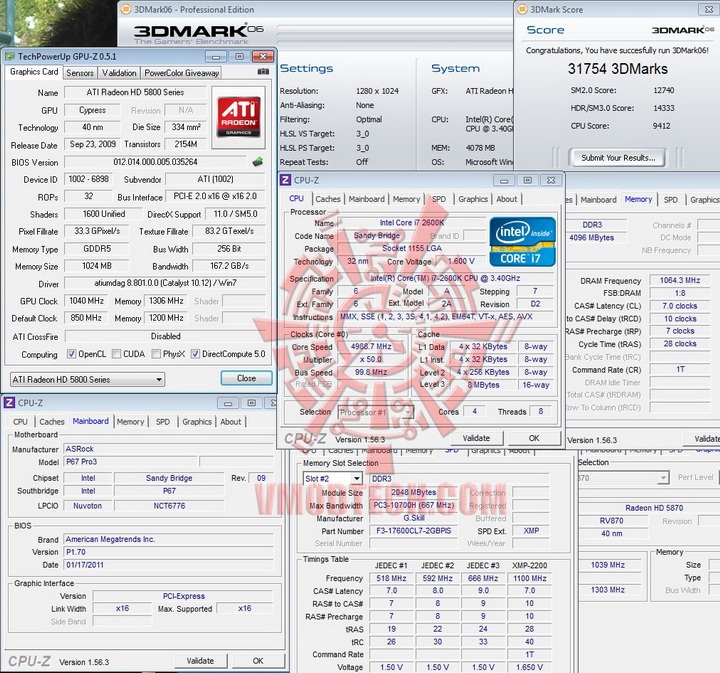Open the Memory tab in background CPU-Z window
Screen dimensions: 720x673
(638, 199)
